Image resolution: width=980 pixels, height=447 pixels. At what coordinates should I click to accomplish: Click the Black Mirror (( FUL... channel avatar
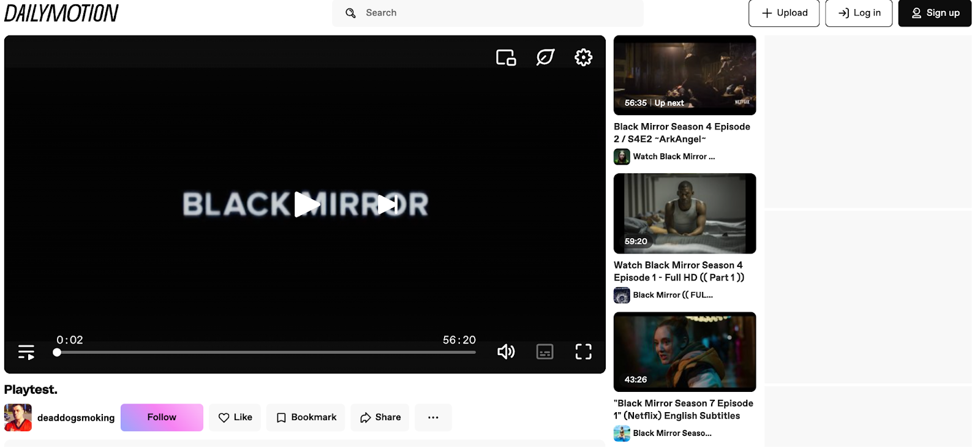(x=622, y=295)
